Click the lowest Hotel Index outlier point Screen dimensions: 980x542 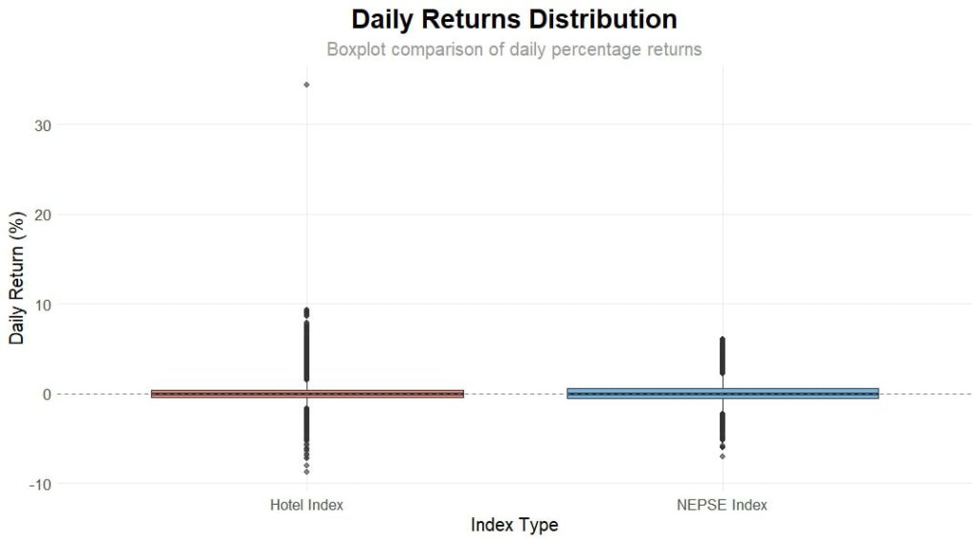click(306, 471)
